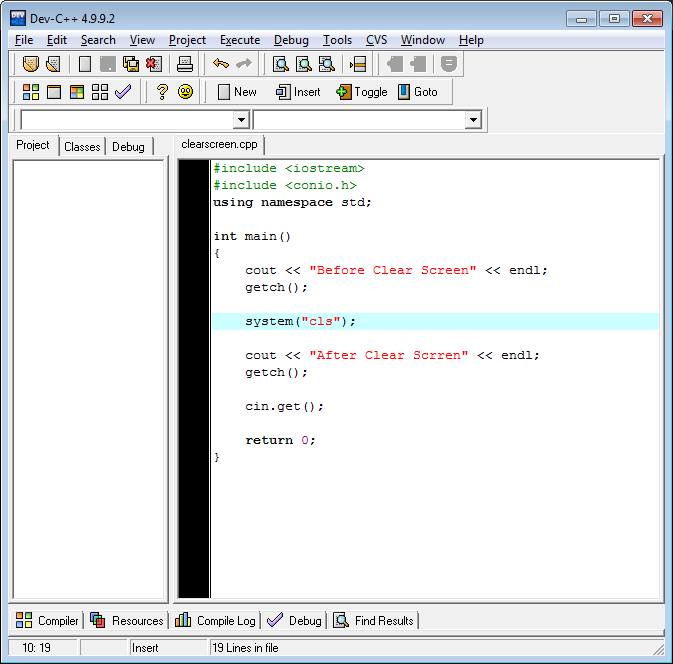Screen dimensions: 673x664
Task: Click the 'cin.get();' line
Action: 284,406
